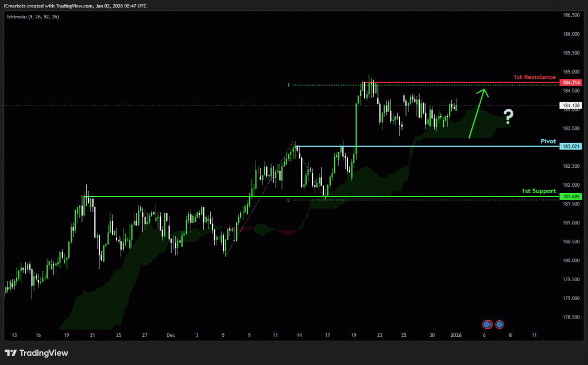The height and width of the screenshot is (365, 588).
Task: Select the blue 183.021 pivot price tag
Action: click(571, 147)
